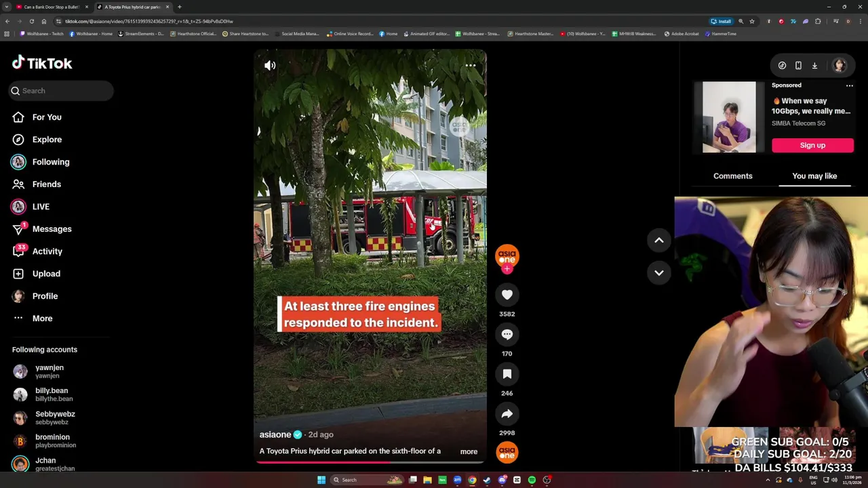
Task: Open the Wolfsbanee - Twitch bookmark
Action: 42,34
